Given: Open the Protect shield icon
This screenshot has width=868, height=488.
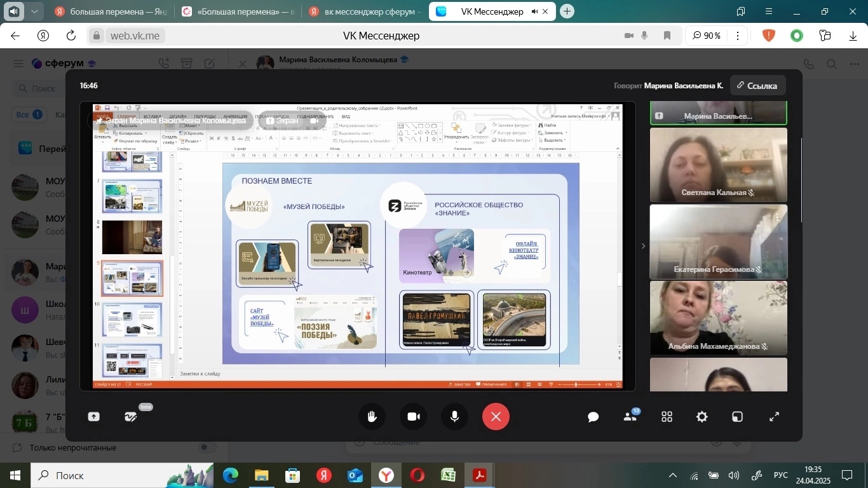Looking at the screenshot, I should point(769,36).
